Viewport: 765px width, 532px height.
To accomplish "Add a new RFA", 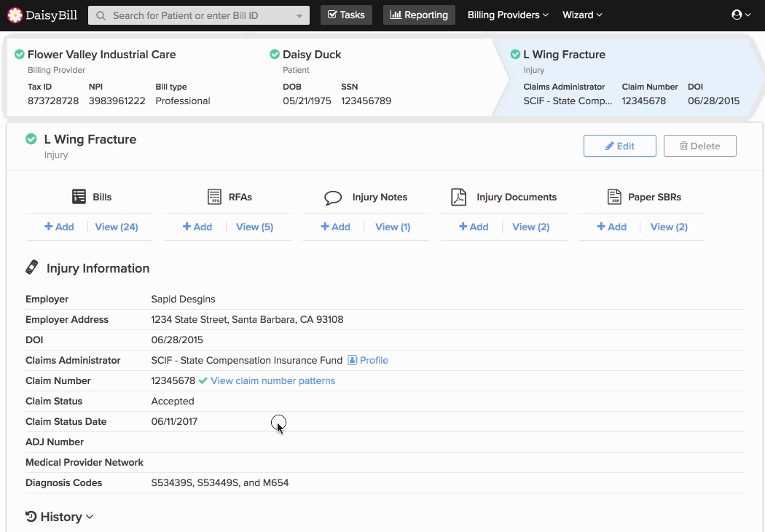I will pyautogui.click(x=197, y=227).
